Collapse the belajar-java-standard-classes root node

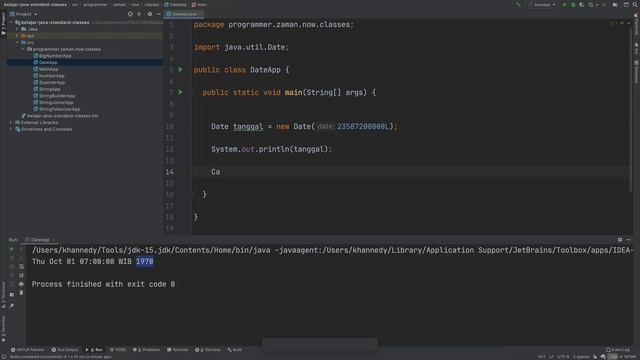[x=11, y=22]
